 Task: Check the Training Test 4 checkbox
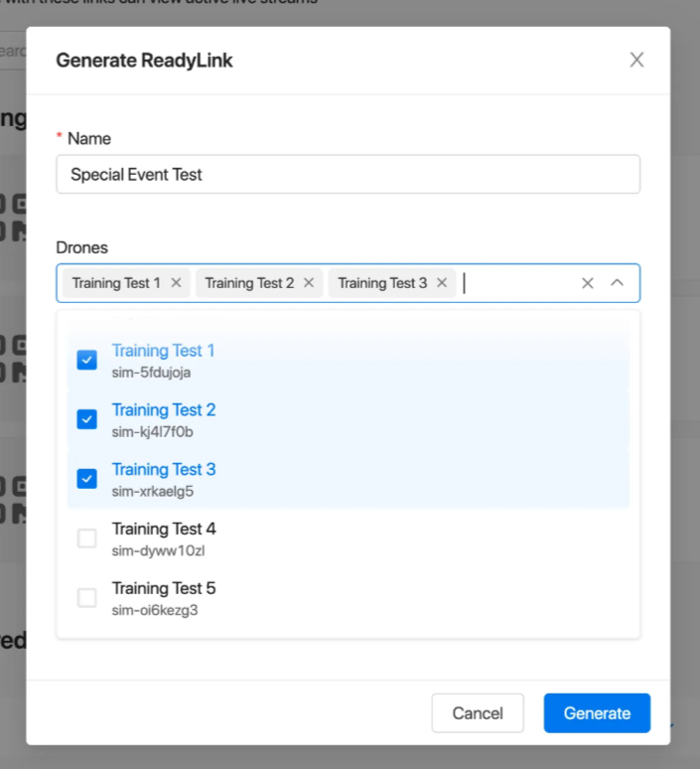[87, 538]
